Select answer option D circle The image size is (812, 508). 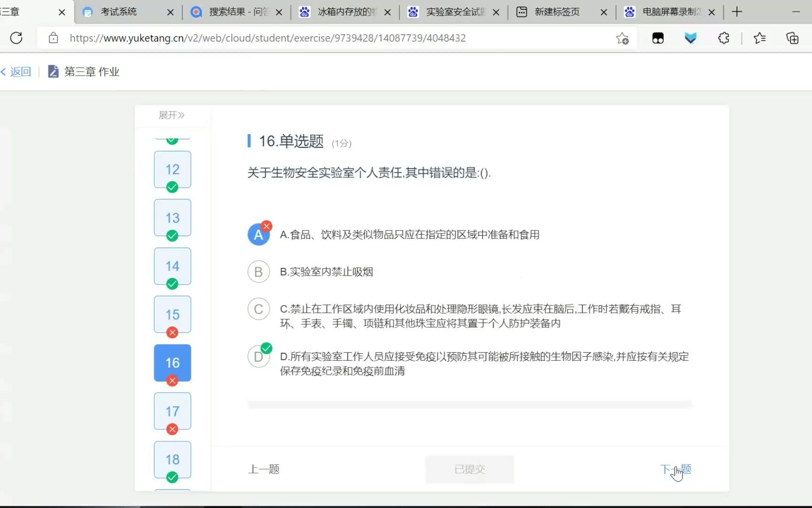pos(258,357)
